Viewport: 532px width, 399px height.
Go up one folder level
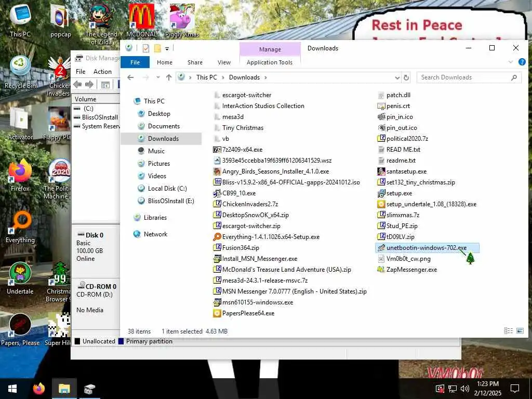[169, 77]
